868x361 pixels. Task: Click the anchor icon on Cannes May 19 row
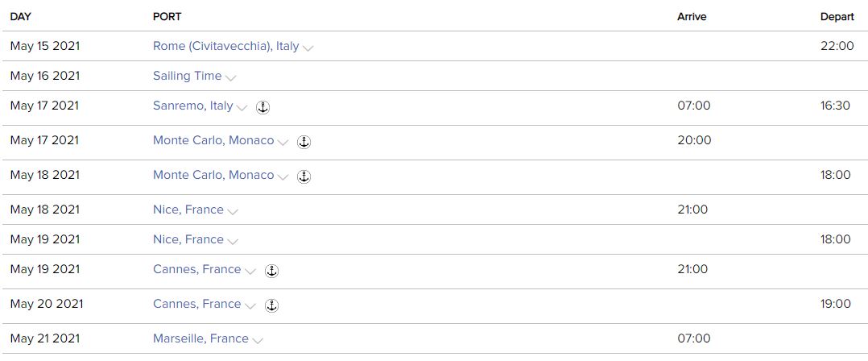coord(271,271)
